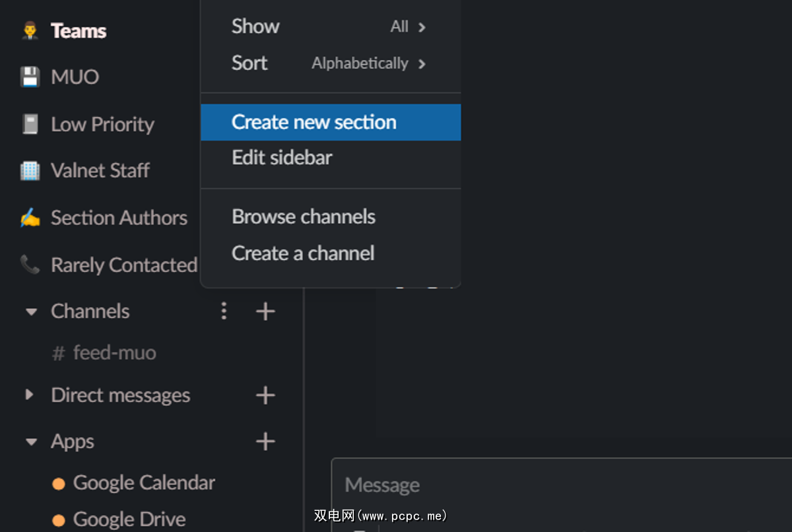This screenshot has width=792, height=532.
Task: Click the writing hand icon beside Section Authors
Action: tap(30, 218)
